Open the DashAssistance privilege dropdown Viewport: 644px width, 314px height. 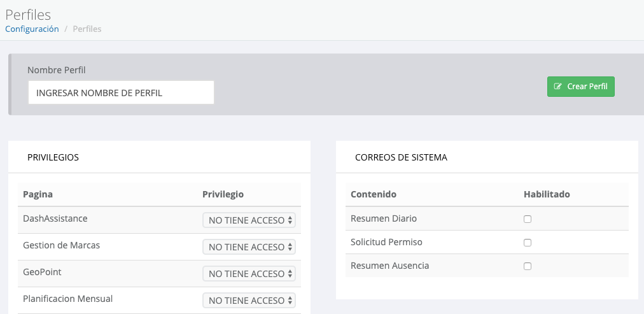249,220
